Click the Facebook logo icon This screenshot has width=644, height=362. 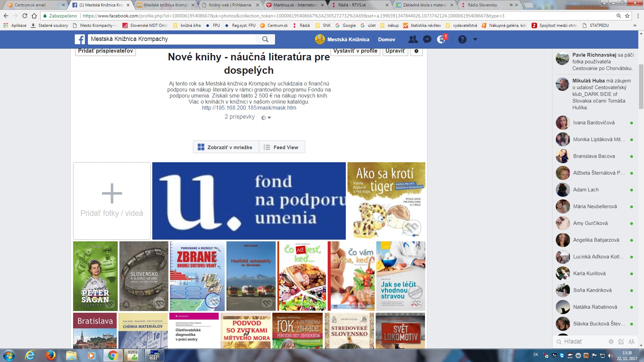click(80, 39)
